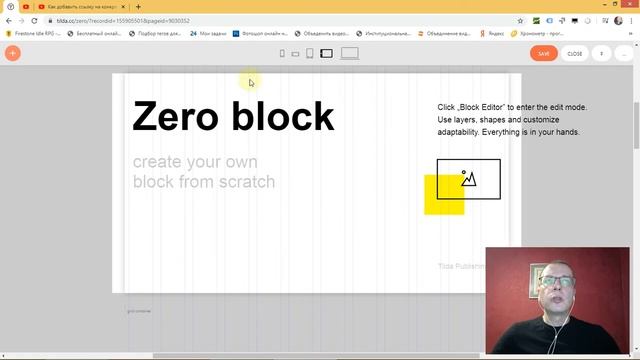The height and width of the screenshot is (360, 640).
Task: Open the 'Мои задачи' bookmark
Action: pyautogui.click(x=208, y=33)
